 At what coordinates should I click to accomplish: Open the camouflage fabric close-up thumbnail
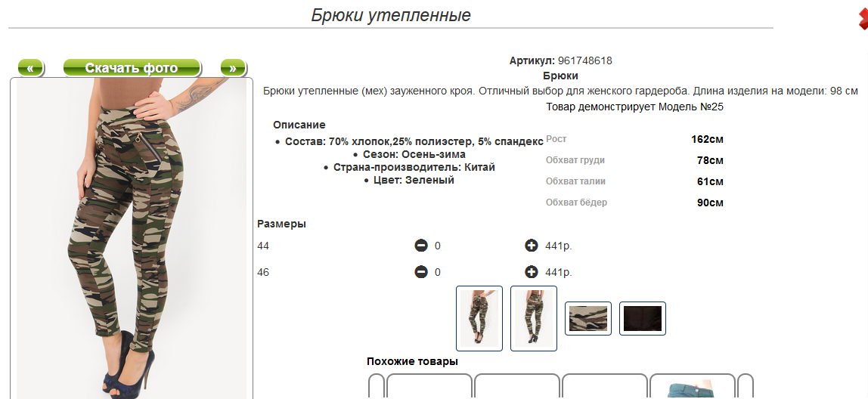[x=588, y=318]
